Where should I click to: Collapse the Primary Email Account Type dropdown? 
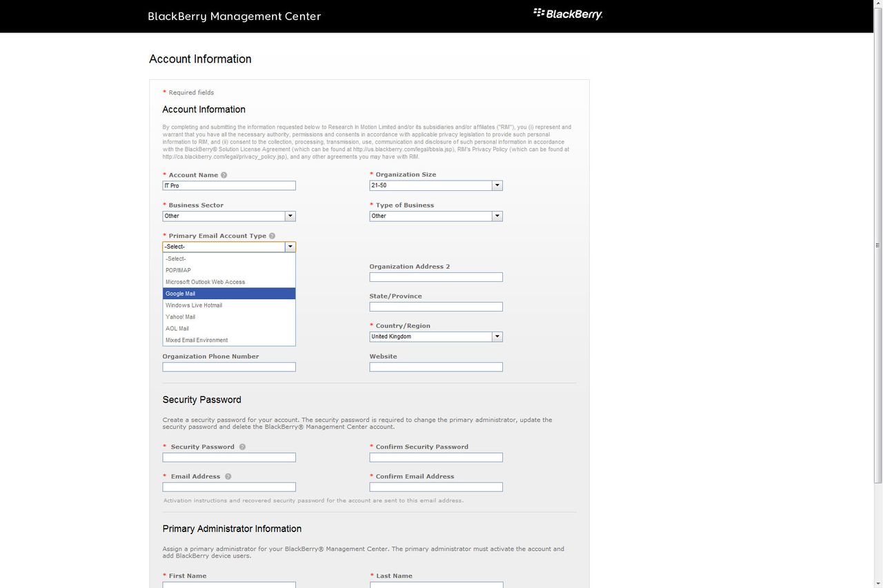coord(290,246)
